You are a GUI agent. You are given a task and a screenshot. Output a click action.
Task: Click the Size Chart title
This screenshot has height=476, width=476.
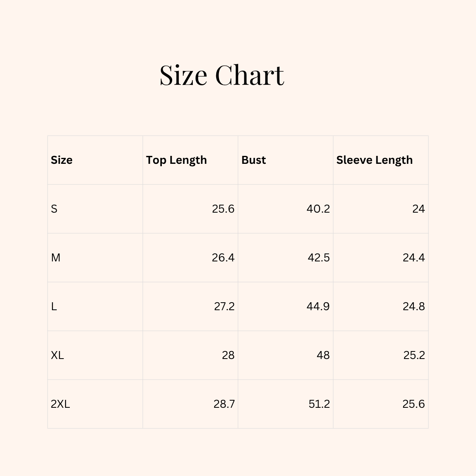tap(222, 75)
